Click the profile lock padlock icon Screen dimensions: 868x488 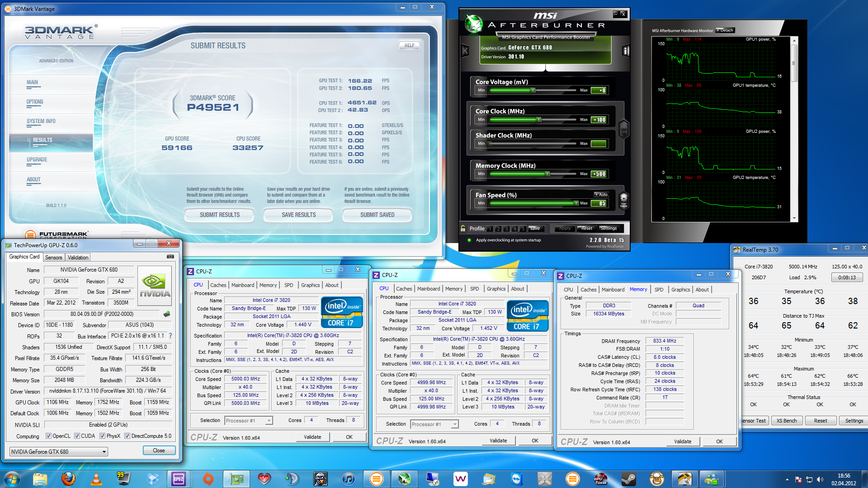(463, 228)
